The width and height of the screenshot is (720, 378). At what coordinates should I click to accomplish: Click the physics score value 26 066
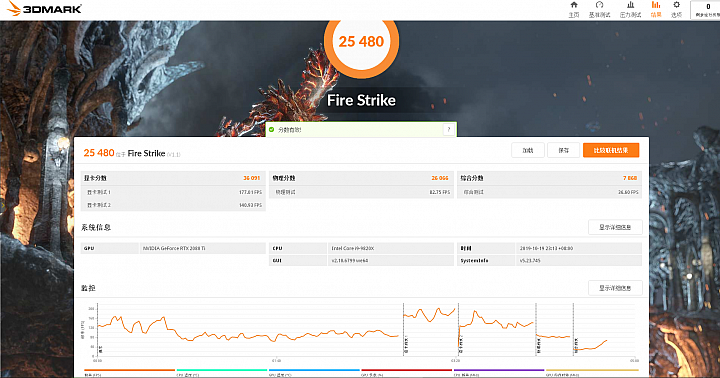440,178
